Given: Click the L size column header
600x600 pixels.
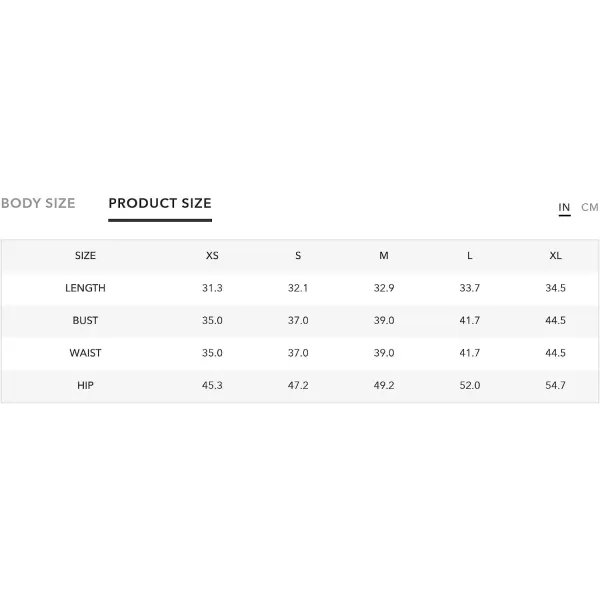Looking at the screenshot, I should tap(470, 256).
